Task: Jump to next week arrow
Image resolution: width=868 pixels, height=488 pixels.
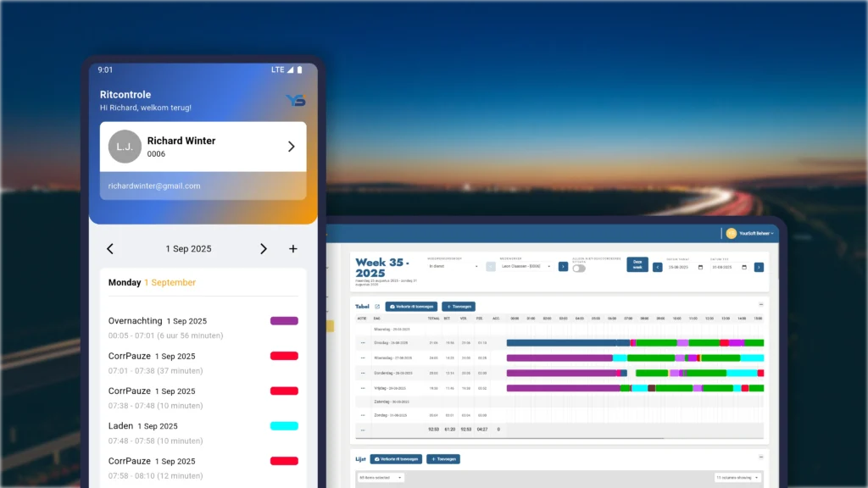Action: click(759, 267)
